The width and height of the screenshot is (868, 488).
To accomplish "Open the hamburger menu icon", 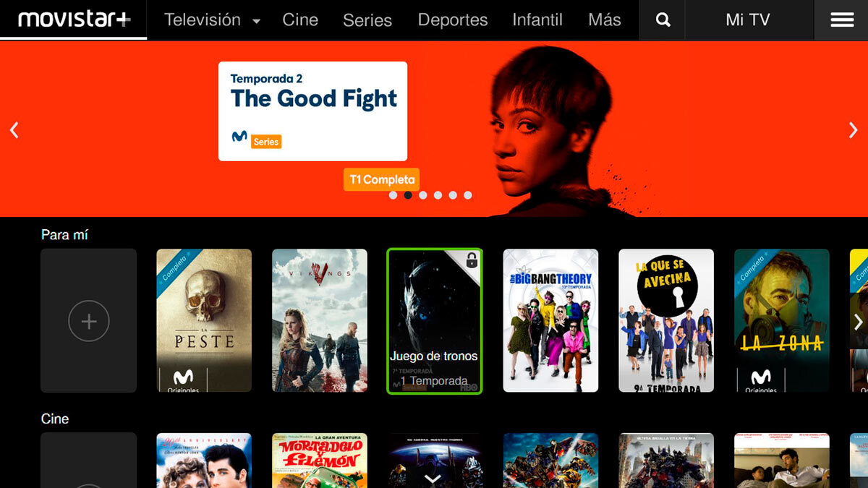I will [842, 20].
